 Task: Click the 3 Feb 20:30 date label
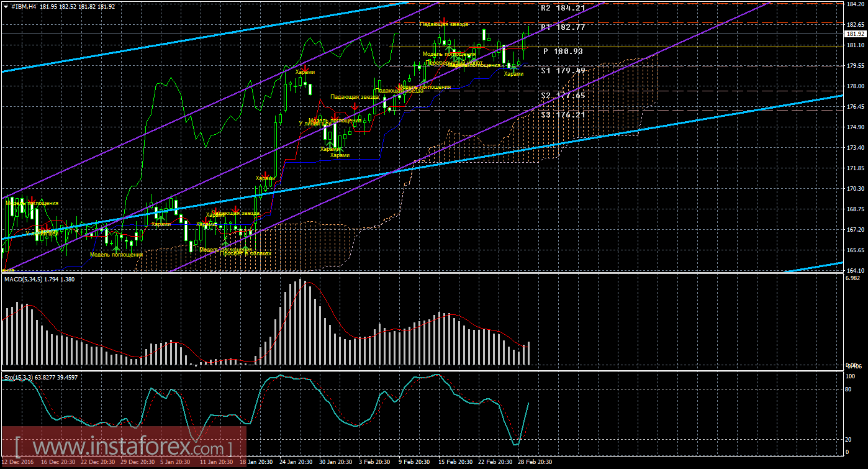point(375,463)
